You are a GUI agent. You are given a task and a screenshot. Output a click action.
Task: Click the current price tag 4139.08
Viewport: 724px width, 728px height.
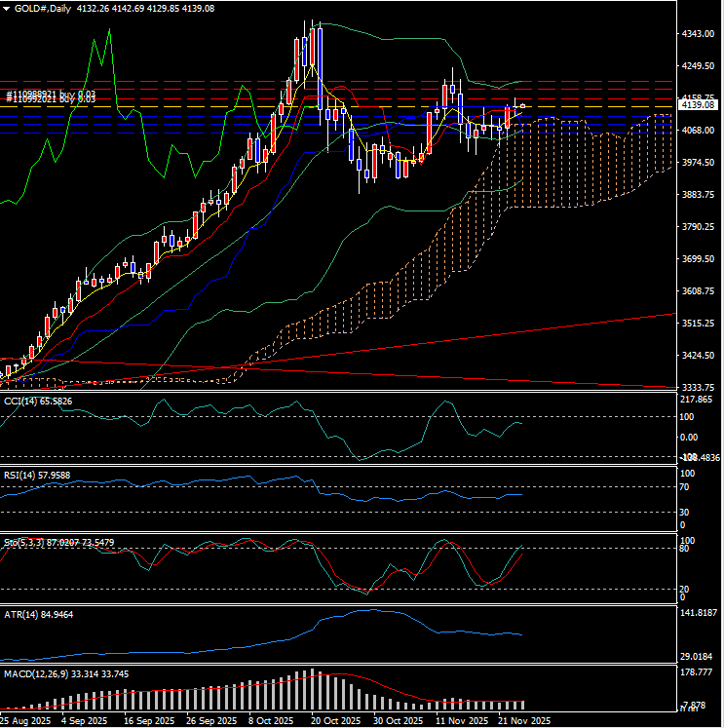point(700,104)
